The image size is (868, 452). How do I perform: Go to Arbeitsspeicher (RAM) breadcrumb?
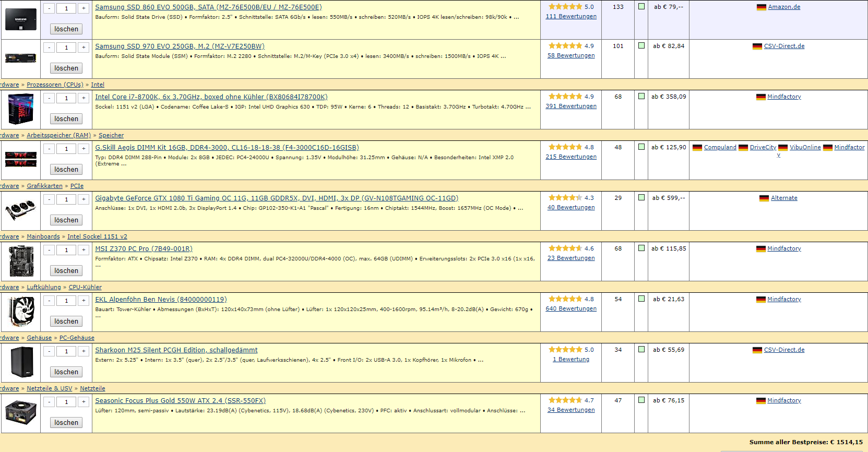[x=59, y=135]
